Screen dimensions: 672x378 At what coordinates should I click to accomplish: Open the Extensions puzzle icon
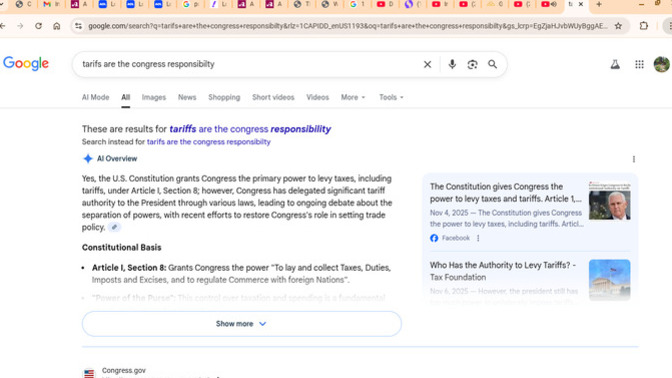(644, 26)
